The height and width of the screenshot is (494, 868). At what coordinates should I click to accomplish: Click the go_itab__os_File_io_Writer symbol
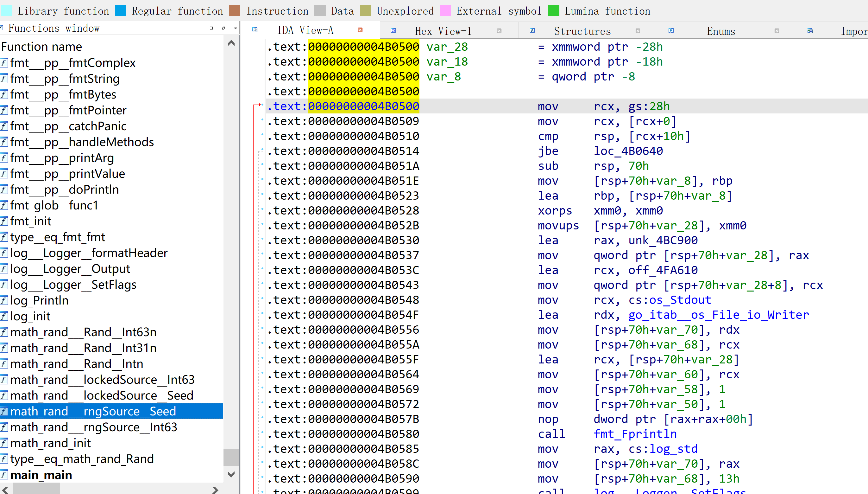click(x=719, y=315)
